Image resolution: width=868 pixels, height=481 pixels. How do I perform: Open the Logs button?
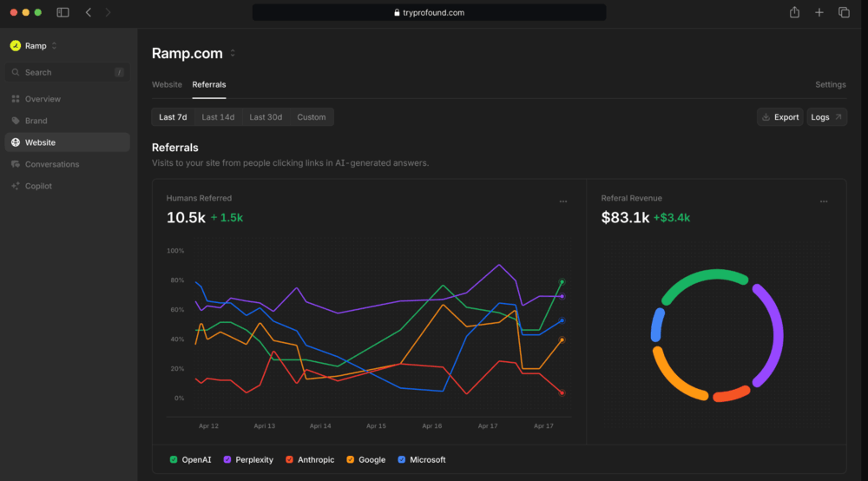pyautogui.click(x=826, y=117)
